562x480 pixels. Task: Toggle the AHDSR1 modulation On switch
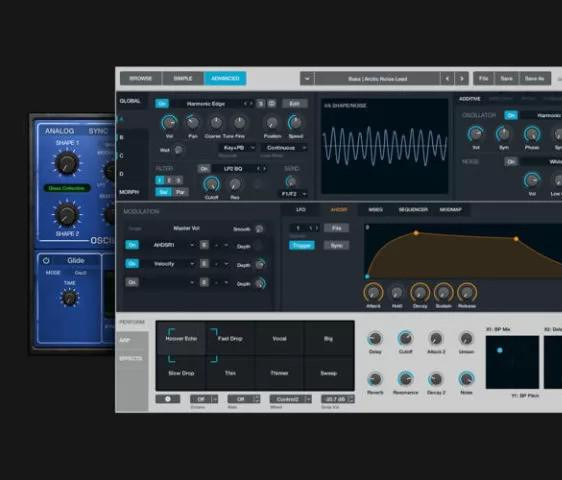pos(132,245)
